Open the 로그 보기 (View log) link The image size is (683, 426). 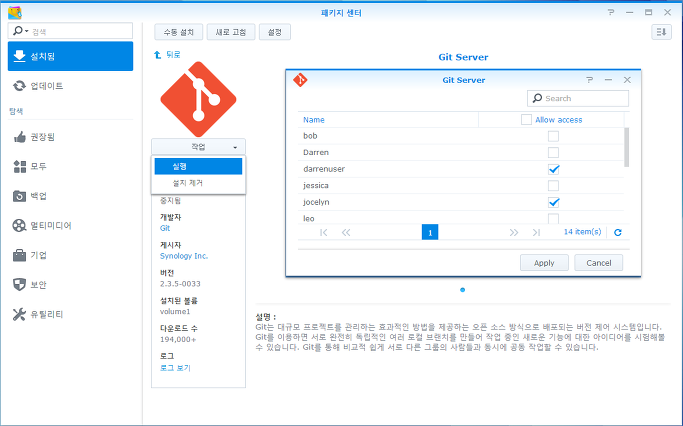(x=175, y=368)
